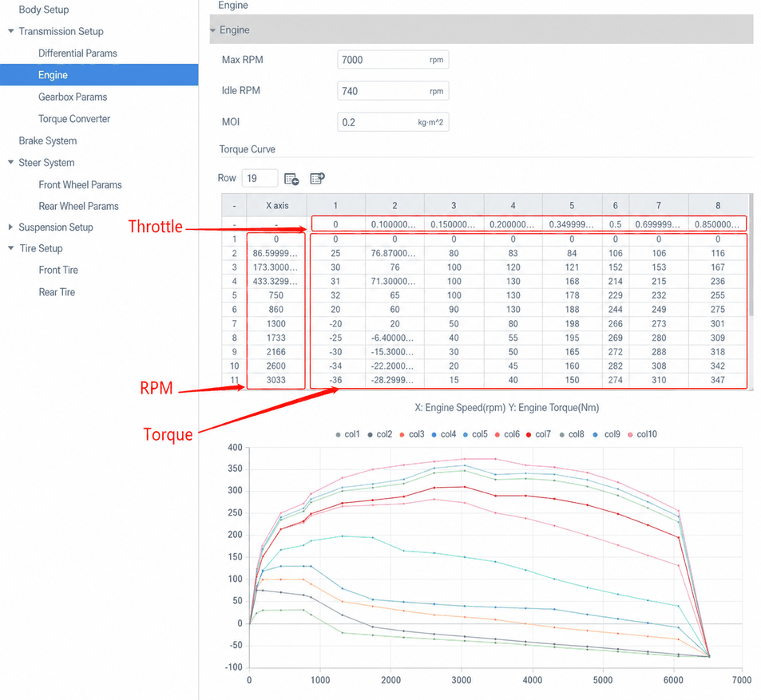Select RPM cell 173.3000...
Image resolution: width=761 pixels, height=700 pixels.
point(276,267)
